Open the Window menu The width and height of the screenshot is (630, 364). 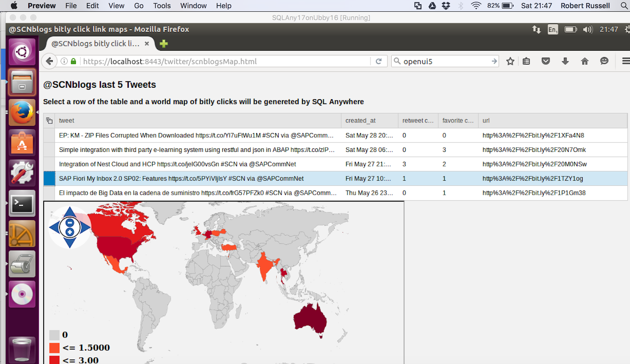tap(193, 6)
